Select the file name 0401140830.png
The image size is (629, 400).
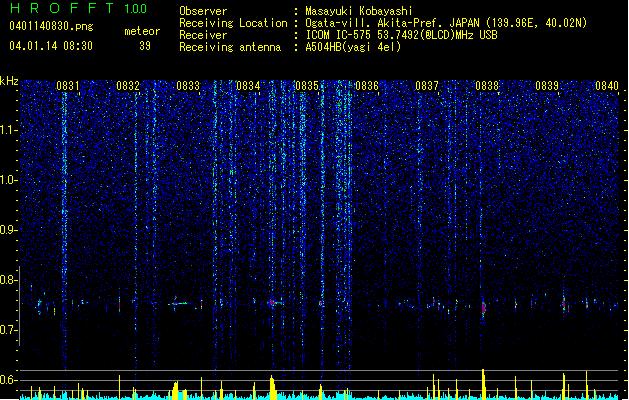[x=51, y=27]
